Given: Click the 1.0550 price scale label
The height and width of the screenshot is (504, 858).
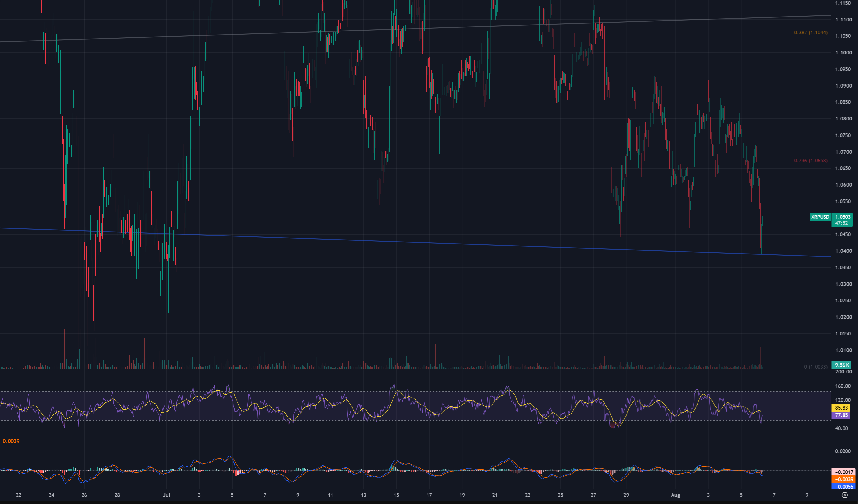Looking at the screenshot, I should click(843, 201).
